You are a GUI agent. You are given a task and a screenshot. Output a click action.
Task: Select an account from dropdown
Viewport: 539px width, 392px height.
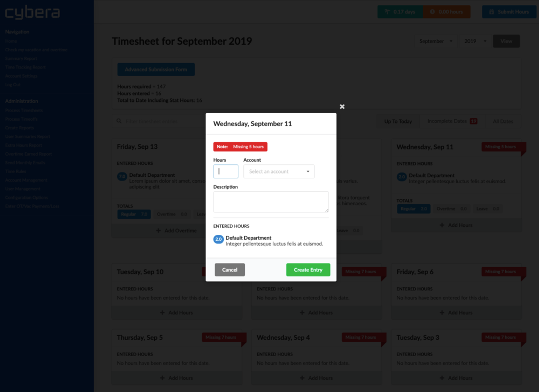pyautogui.click(x=278, y=171)
